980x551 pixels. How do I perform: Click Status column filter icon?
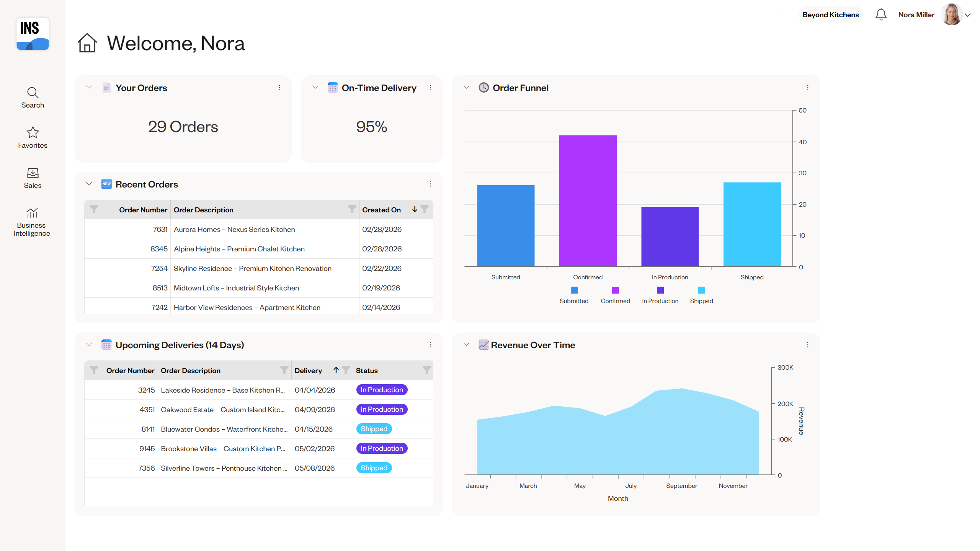click(426, 370)
